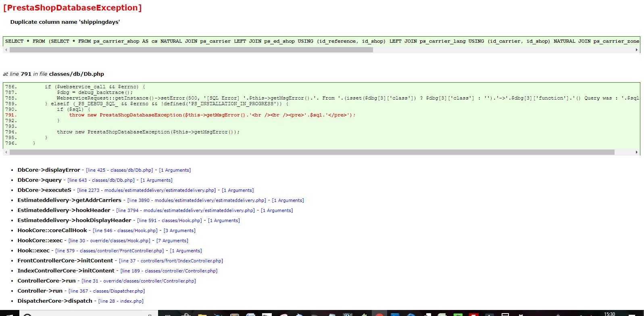Expand '[7 Arguments]' for HookCore::exec
Viewport: 644px width, 316px height.
click(172, 241)
